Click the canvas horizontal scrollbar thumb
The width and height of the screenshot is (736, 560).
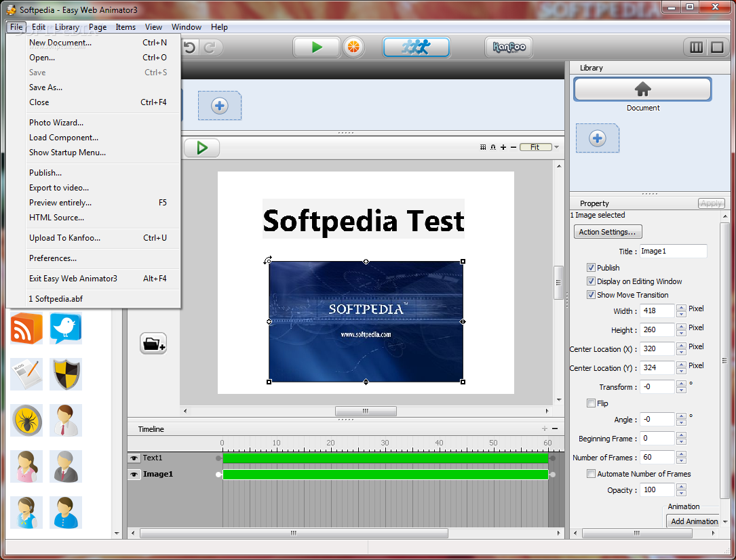pos(366,412)
